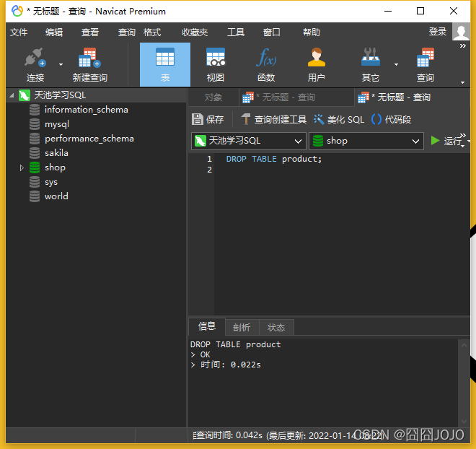Expand the shop database node arrow
476x449 pixels.
pyautogui.click(x=22, y=167)
